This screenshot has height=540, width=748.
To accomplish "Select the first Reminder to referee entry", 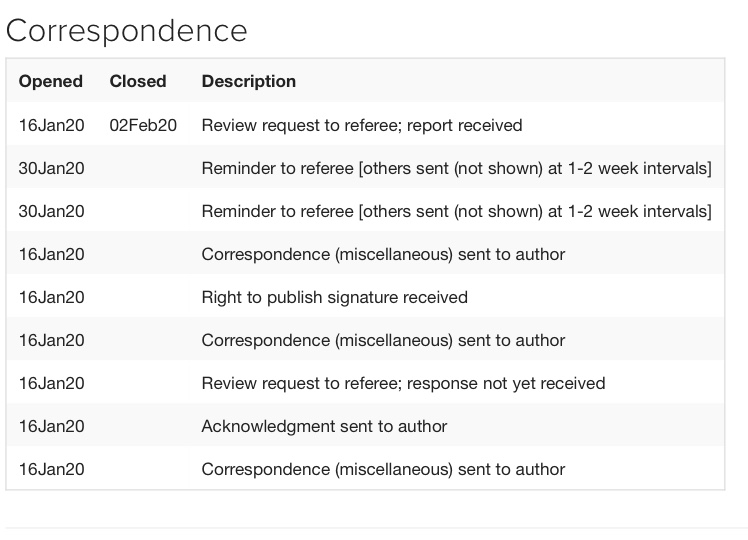I will [x=456, y=168].
